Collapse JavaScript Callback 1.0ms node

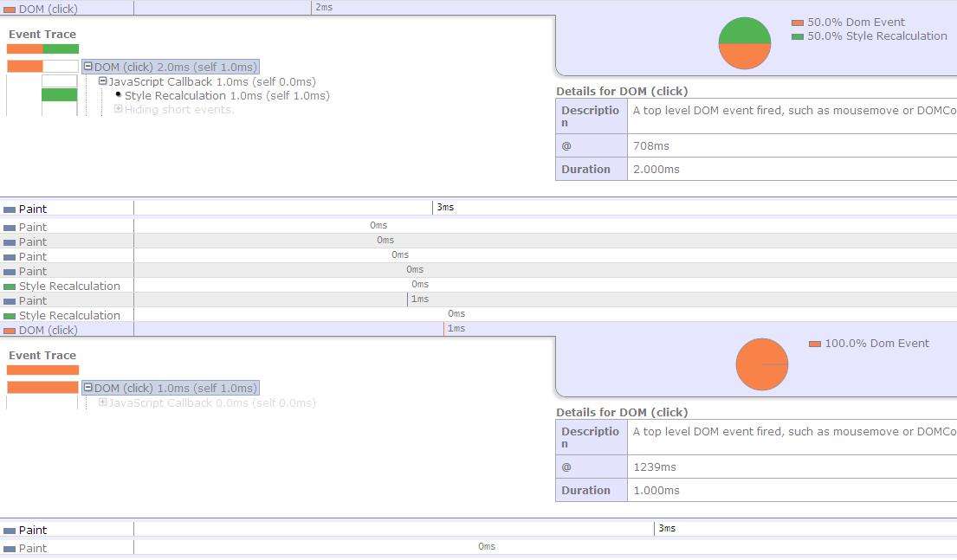pyautogui.click(x=102, y=81)
